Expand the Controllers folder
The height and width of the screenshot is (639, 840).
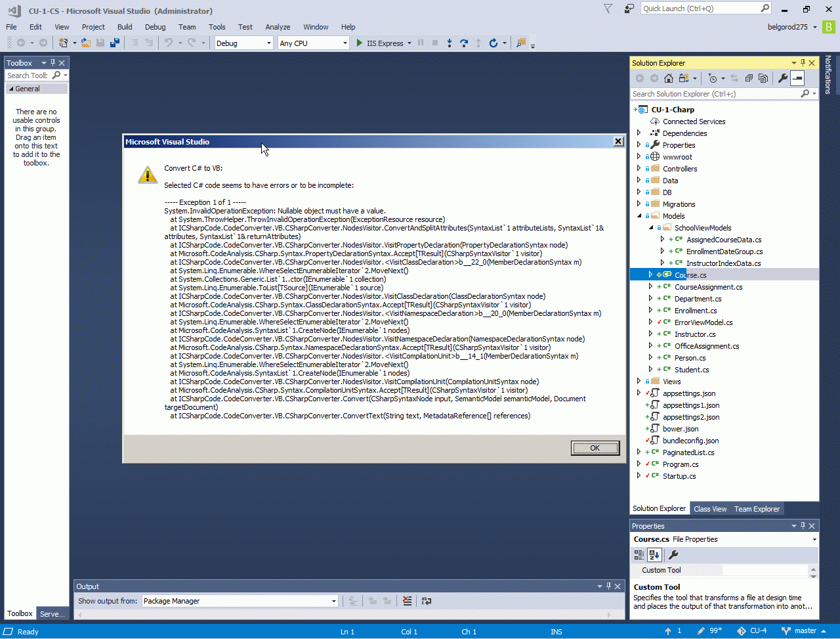tap(639, 169)
